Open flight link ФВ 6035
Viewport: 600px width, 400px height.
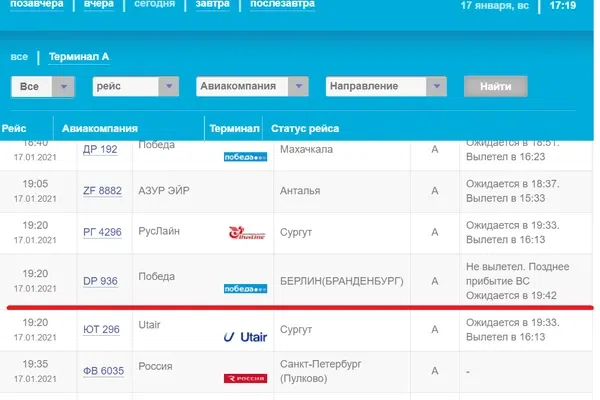click(103, 371)
